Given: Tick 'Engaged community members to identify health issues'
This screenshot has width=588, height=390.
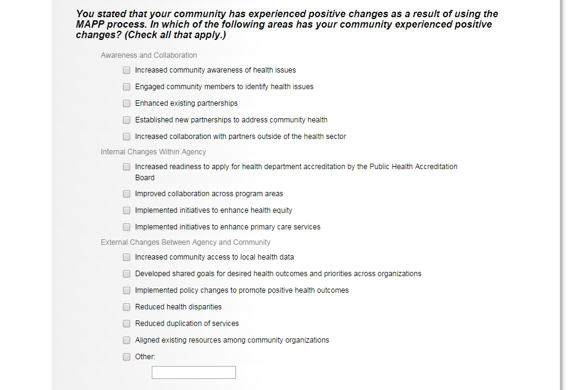Looking at the screenshot, I should point(127,87).
